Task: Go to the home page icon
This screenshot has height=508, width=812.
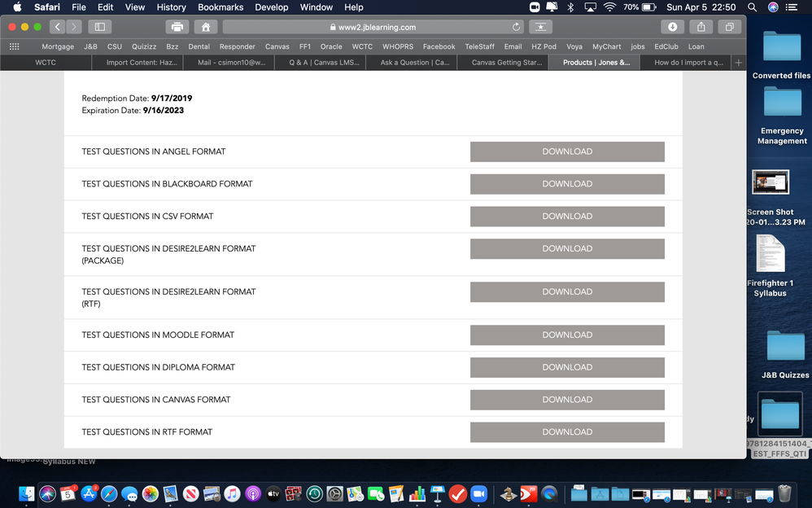Action: click(x=207, y=27)
